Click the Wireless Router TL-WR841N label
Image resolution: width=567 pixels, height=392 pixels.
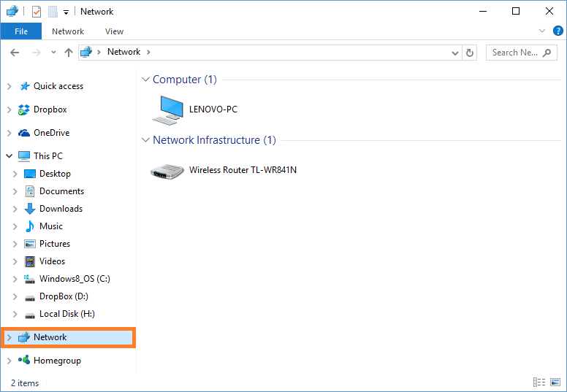pos(243,170)
